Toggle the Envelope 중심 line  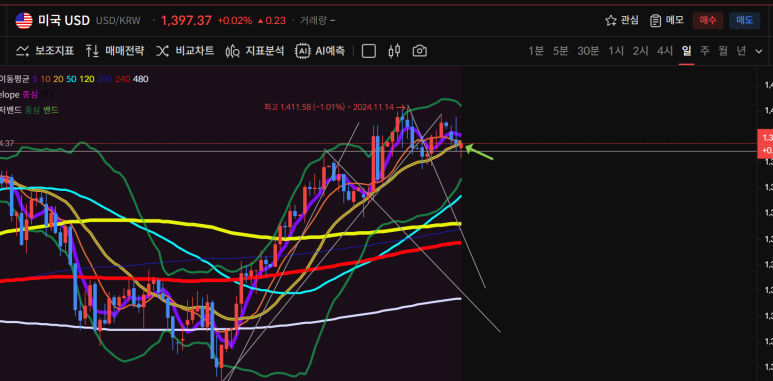(30, 94)
